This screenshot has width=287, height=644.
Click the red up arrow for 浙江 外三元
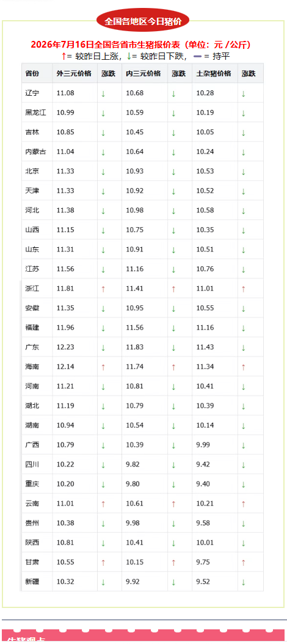[103, 289]
